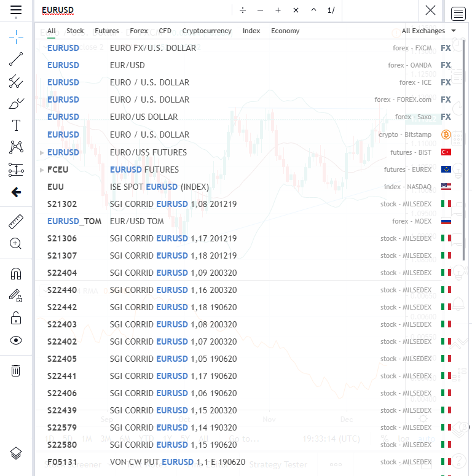Toggle hide all drawings eye icon
This screenshot has width=472, height=476.
(x=16, y=341)
